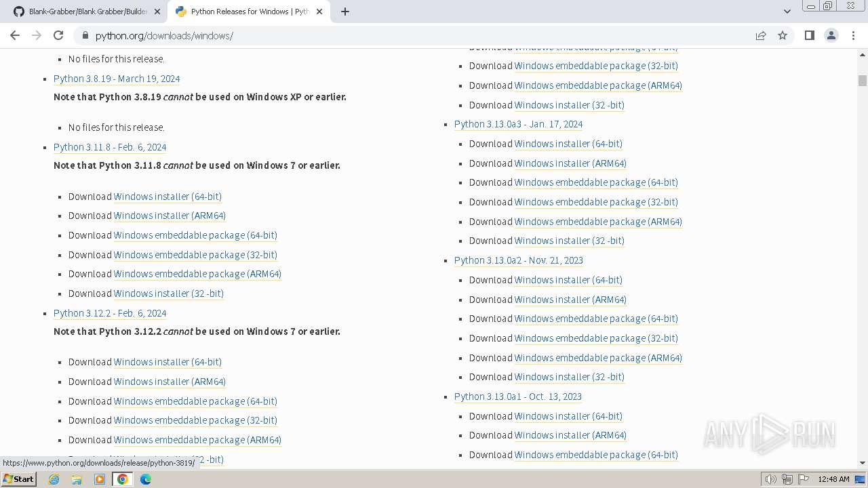
Task: Reload the python.org page
Action: point(58,35)
